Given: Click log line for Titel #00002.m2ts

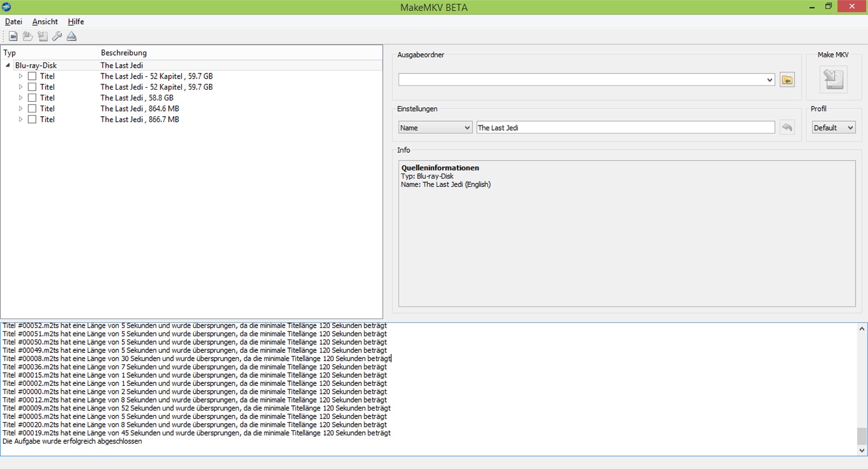Looking at the screenshot, I should tap(194, 383).
